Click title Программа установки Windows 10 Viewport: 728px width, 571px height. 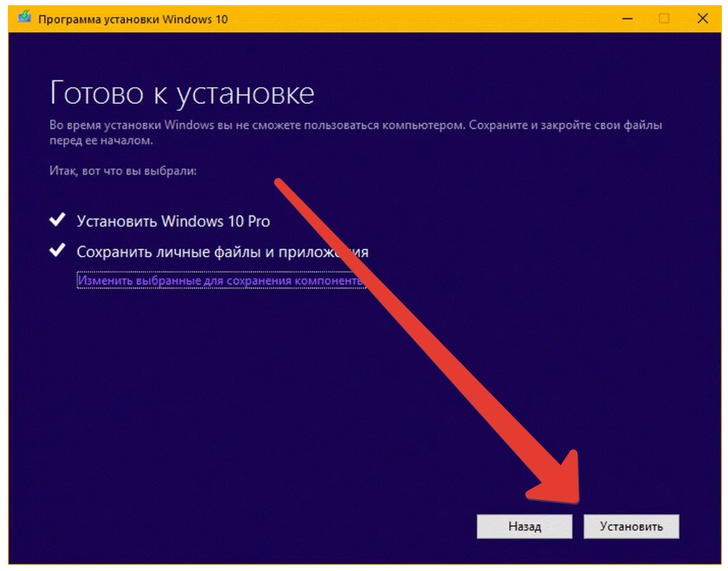(132, 19)
